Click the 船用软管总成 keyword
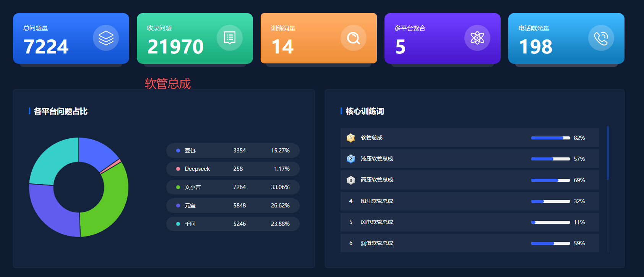The image size is (644, 277). tap(377, 201)
